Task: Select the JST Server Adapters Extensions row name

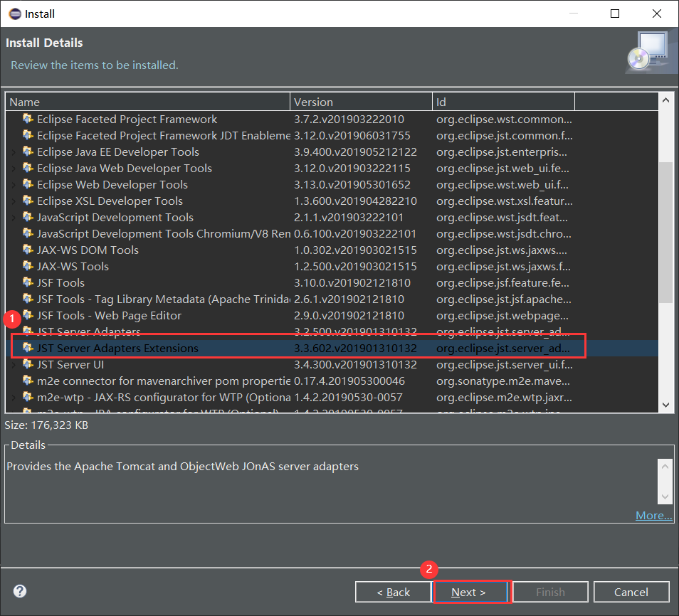Action: coord(117,348)
